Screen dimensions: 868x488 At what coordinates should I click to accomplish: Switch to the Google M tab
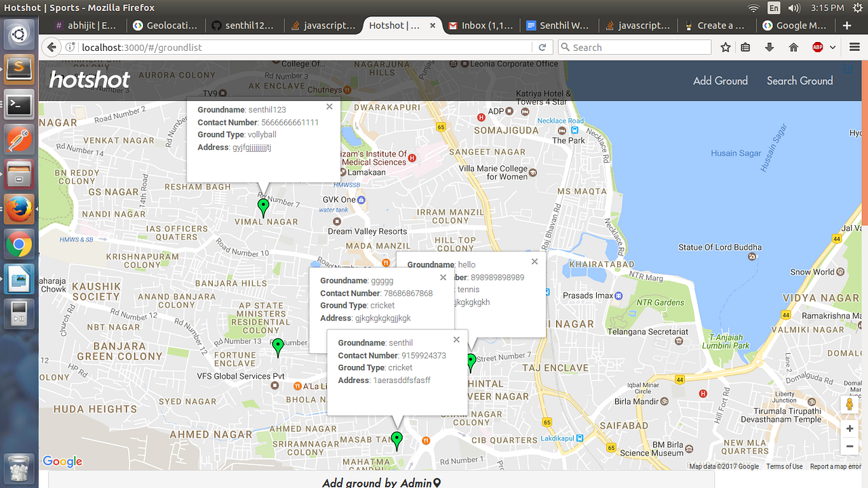tap(795, 24)
